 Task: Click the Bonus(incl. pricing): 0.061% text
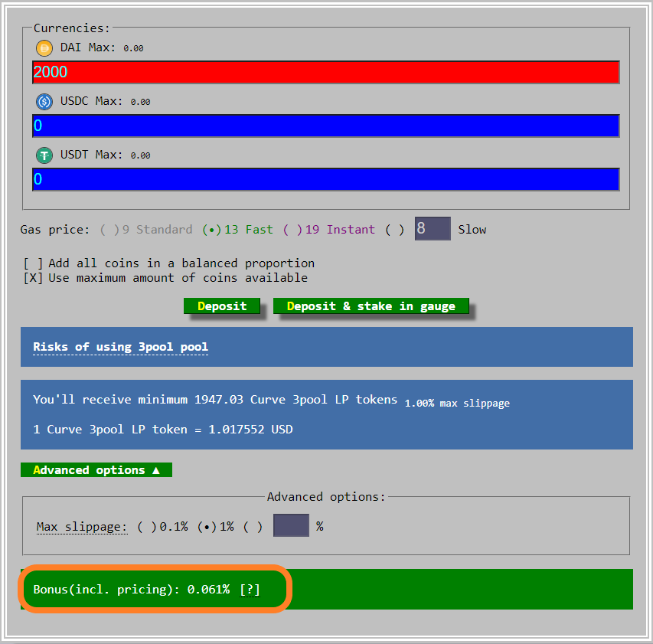[132, 590]
